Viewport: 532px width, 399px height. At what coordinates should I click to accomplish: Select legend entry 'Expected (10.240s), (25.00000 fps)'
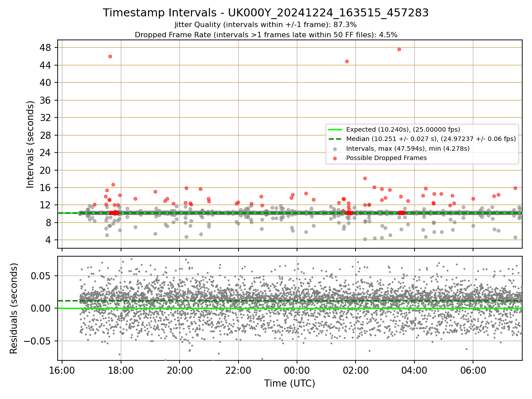click(403, 129)
